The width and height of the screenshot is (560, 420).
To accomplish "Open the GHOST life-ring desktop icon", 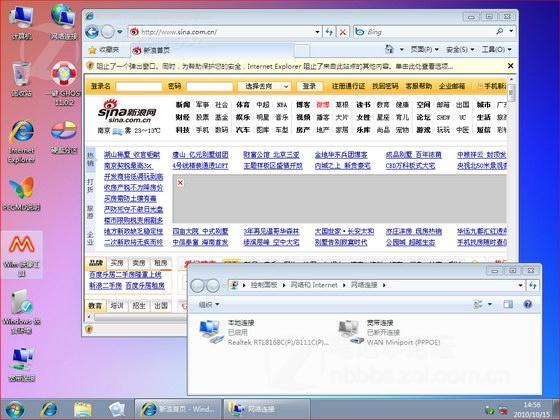I will click(x=64, y=84).
